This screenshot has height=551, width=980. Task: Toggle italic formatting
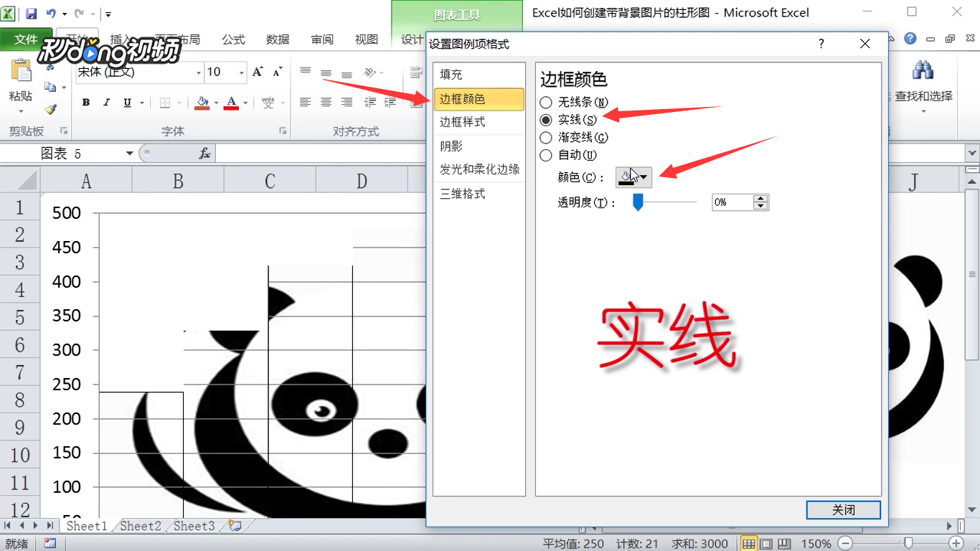[107, 103]
